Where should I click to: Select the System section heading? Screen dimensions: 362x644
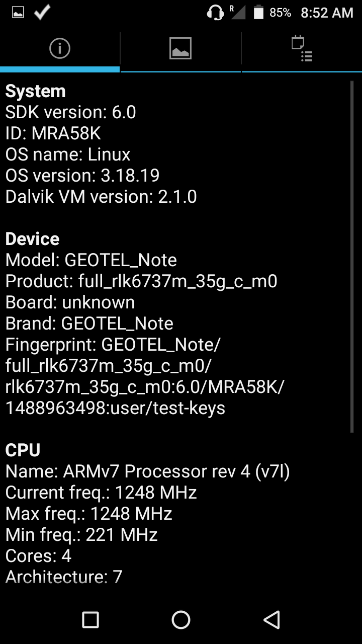(35, 91)
